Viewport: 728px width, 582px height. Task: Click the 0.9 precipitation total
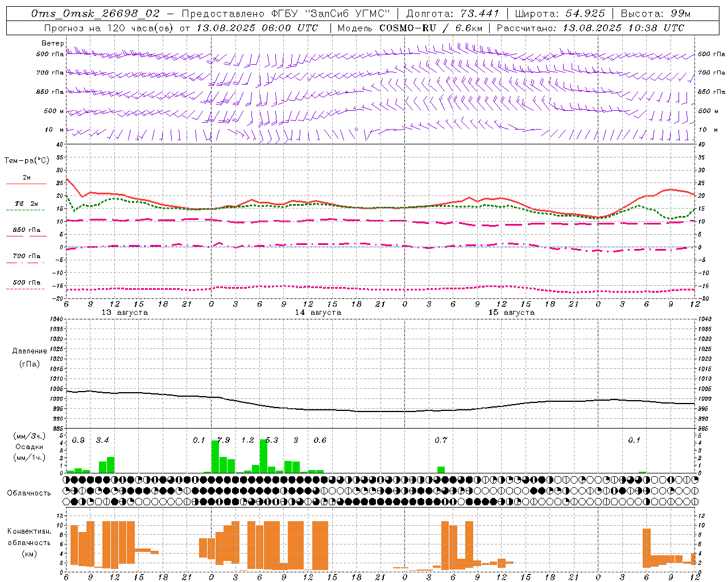click(78, 440)
